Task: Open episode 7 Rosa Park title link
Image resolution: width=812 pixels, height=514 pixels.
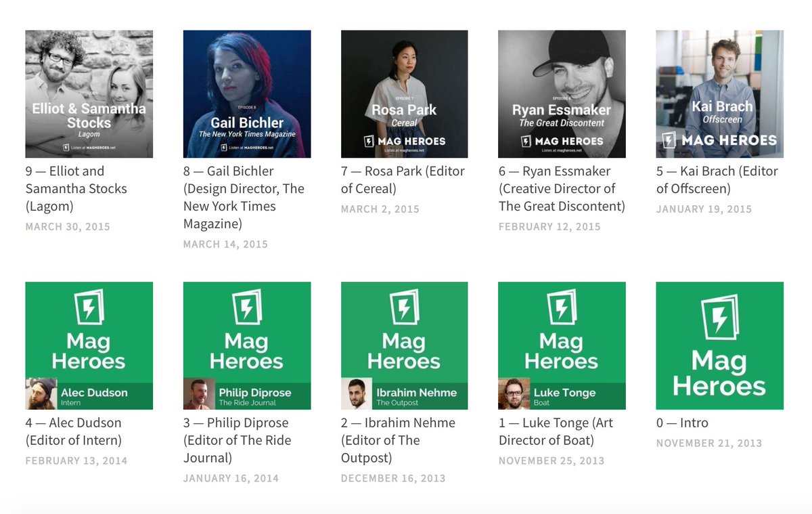Action: coord(403,180)
